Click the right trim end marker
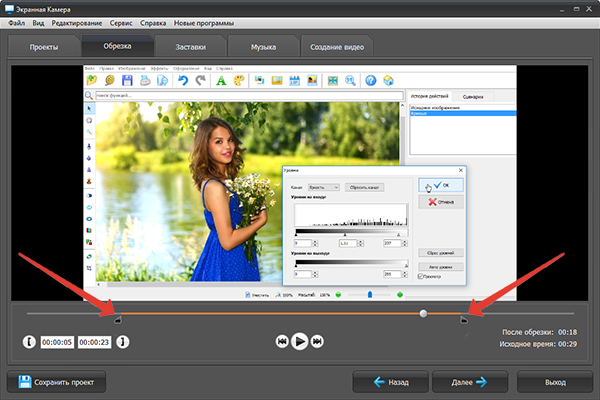 pos(463,320)
